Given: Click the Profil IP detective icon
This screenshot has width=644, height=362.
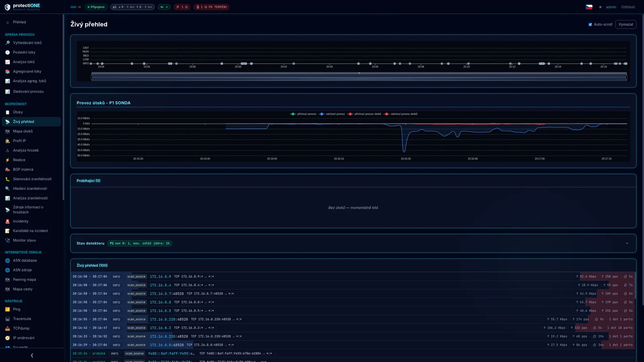Looking at the screenshot, I should coord(7,141).
